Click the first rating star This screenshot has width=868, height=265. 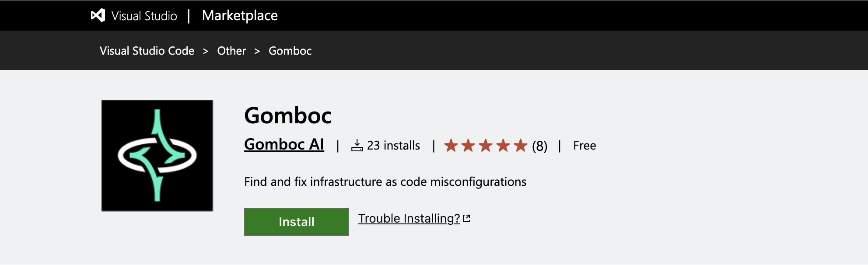(451, 145)
